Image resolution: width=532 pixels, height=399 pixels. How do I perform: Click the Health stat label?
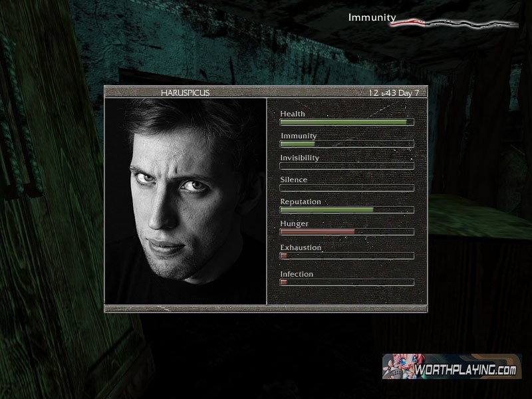click(293, 114)
